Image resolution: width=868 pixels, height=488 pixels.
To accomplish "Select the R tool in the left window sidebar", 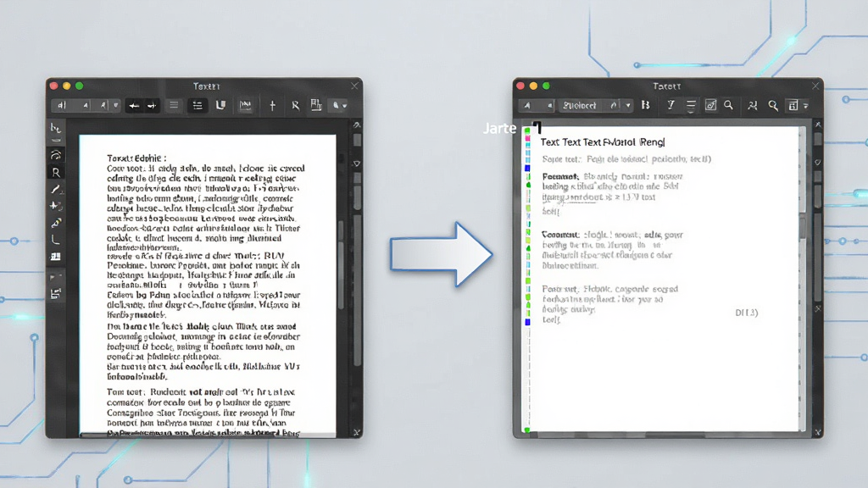I will coord(56,173).
